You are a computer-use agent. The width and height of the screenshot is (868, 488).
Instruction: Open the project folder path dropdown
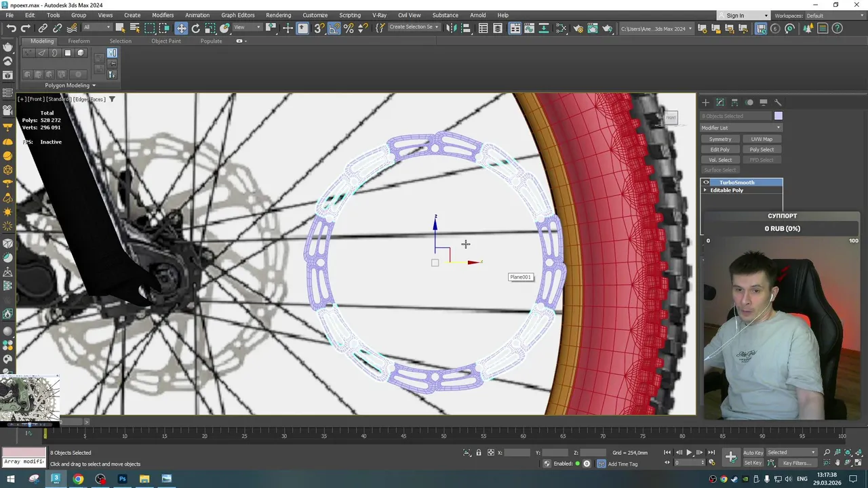point(657,28)
